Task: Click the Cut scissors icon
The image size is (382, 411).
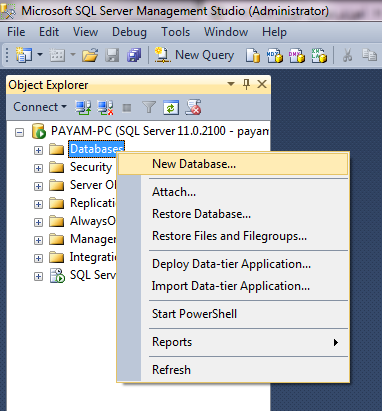Action: pyautogui.click(x=347, y=55)
